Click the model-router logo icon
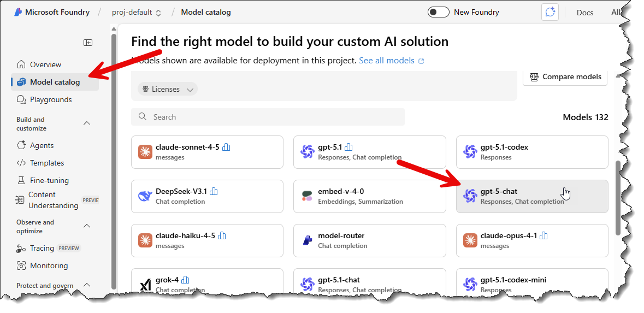The width and height of the screenshot is (644, 313). (308, 240)
